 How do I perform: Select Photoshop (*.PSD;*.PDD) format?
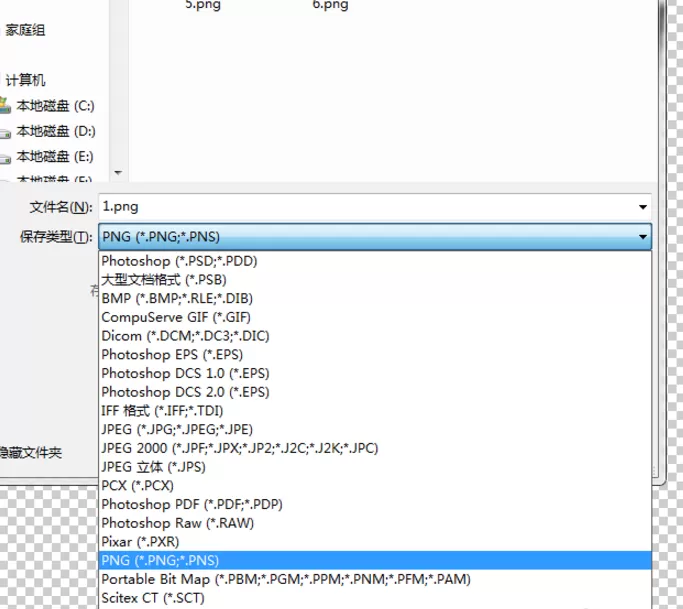point(375,261)
